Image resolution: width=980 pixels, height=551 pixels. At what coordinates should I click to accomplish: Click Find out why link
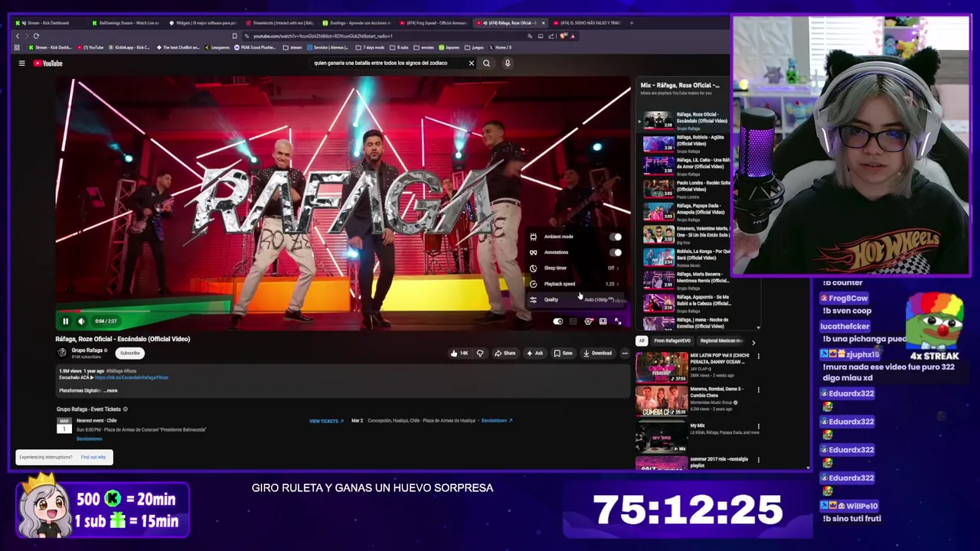[x=93, y=458]
